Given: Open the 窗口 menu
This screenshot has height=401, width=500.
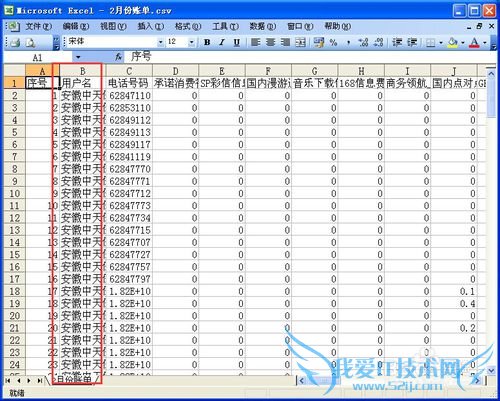Looking at the screenshot, I should pos(300,26).
